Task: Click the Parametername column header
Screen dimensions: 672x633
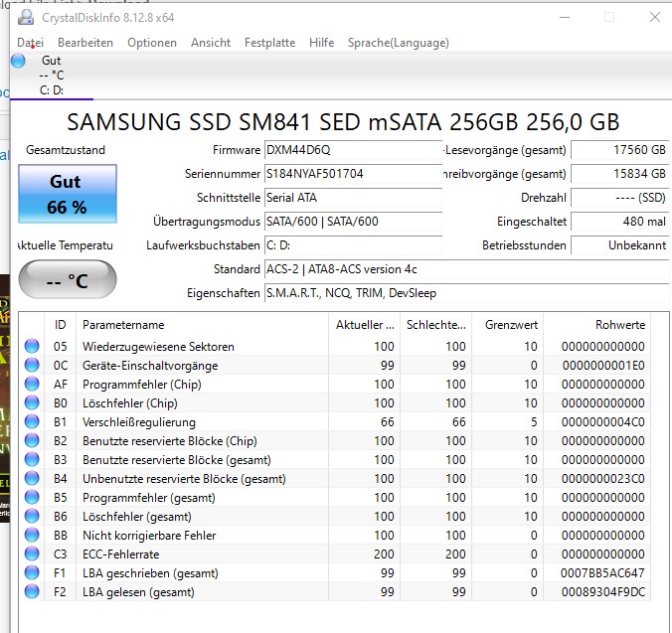Action: coord(202,325)
